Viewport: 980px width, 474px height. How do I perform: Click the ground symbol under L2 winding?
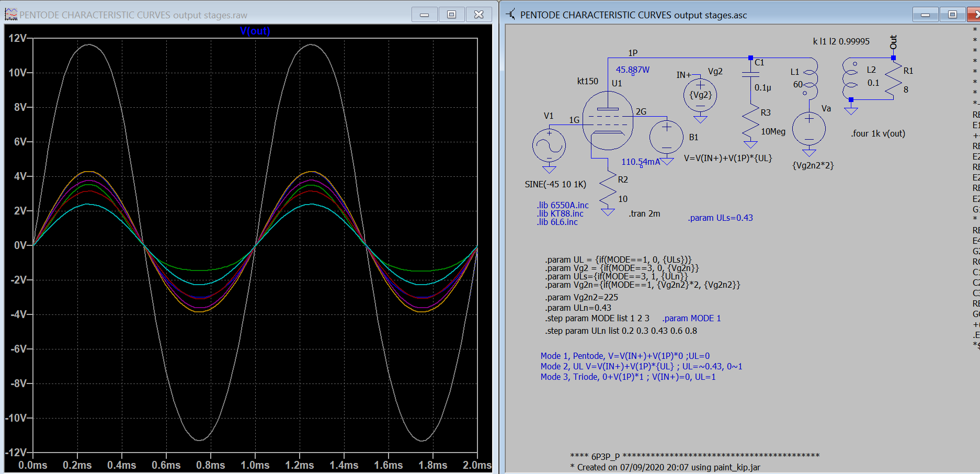[851, 110]
